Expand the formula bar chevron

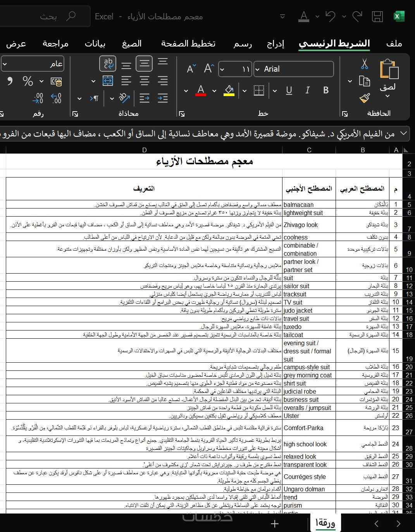pyautogui.click(x=403, y=134)
